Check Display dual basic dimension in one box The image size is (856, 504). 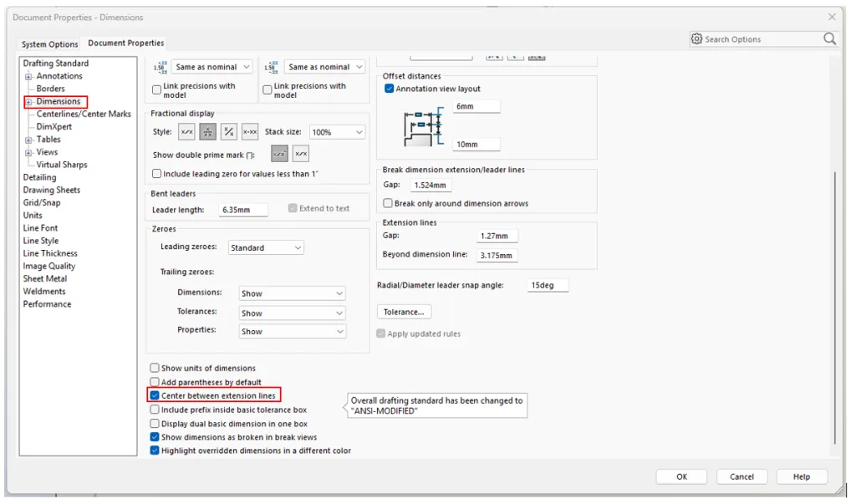coord(155,424)
